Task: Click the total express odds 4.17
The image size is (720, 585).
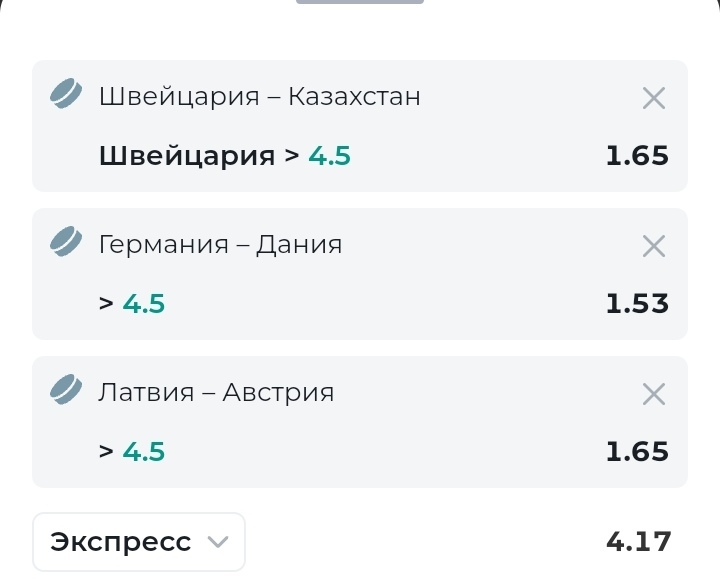Action: pos(639,542)
